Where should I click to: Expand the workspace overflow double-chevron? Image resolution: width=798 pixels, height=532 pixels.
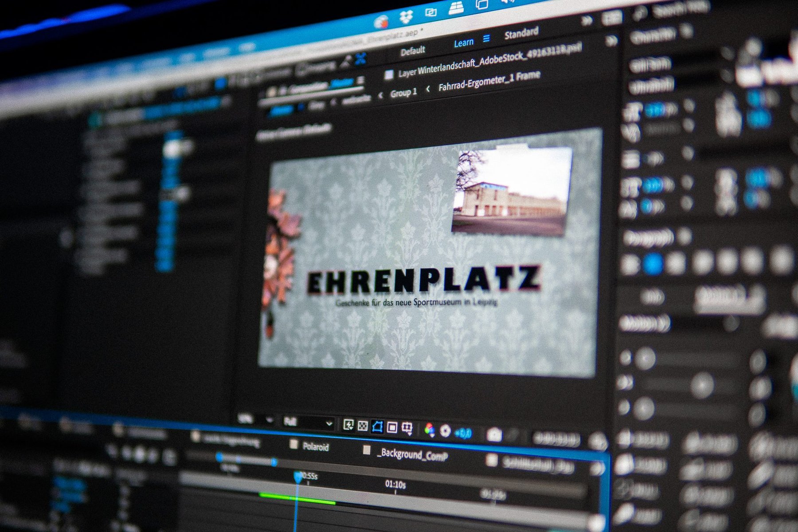coord(586,20)
